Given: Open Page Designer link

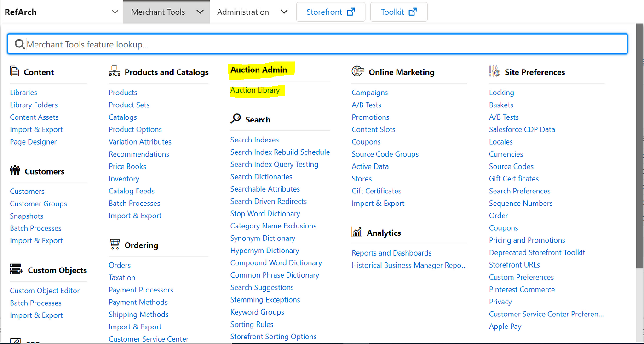Looking at the screenshot, I should point(33,142).
